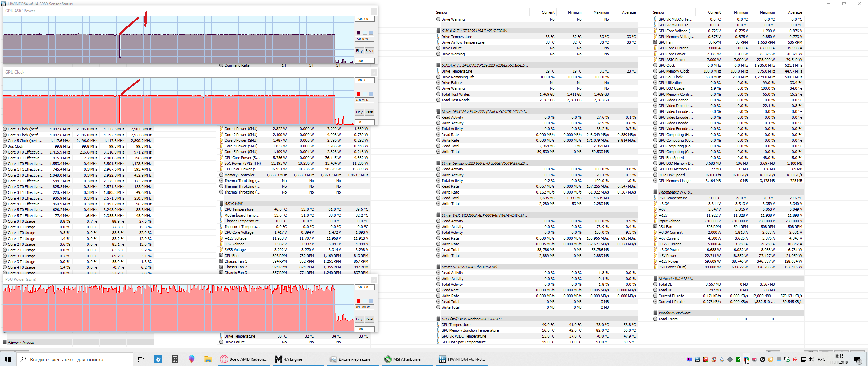Click the volume speaker tray icon
This screenshot has height=366, width=868.
tap(811, 359)
